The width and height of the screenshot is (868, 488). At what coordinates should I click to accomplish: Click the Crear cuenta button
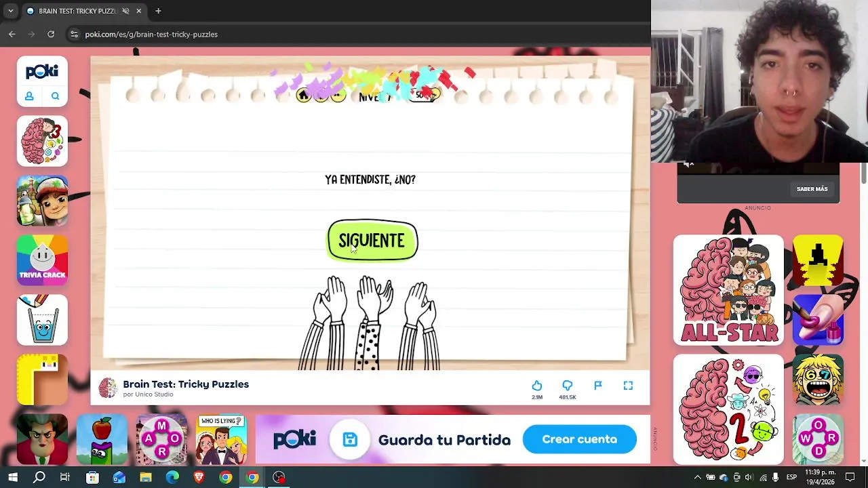[579, 439]
